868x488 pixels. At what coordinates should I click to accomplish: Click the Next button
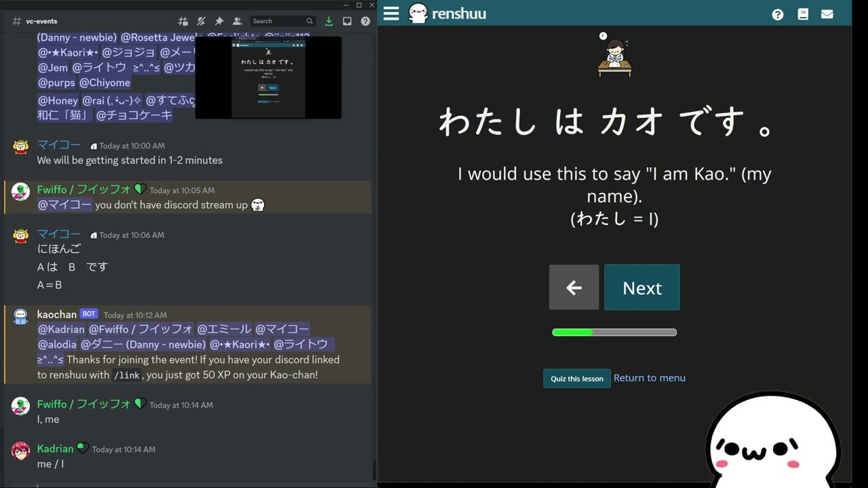[642, 287]
